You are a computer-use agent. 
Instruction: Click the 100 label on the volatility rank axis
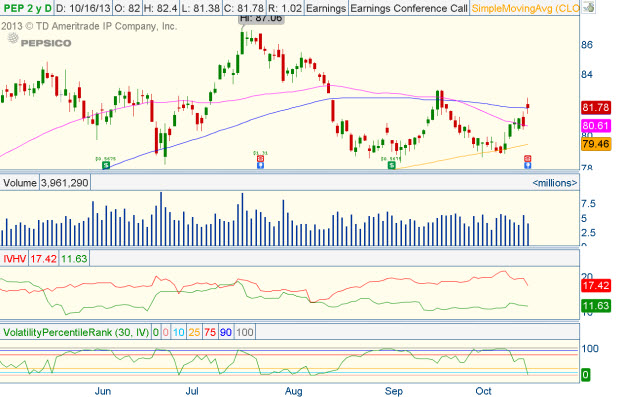(590, 349)
